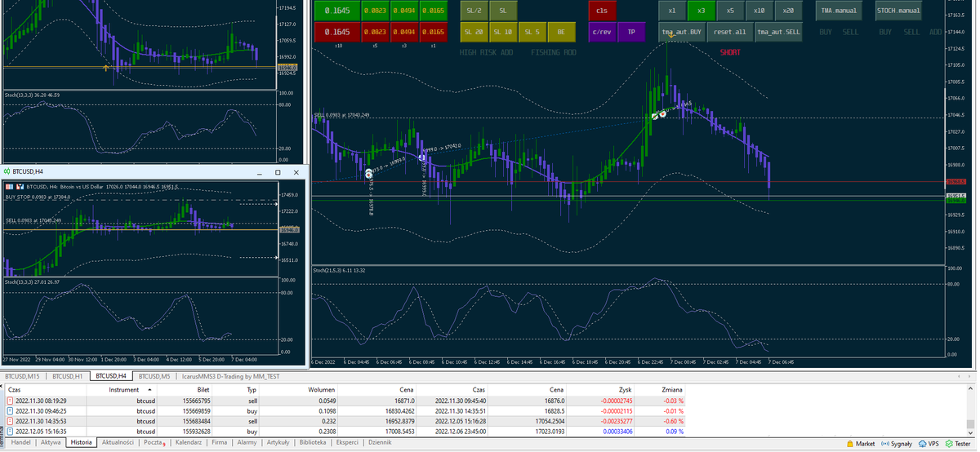Image resolution: width=980 pixels, height=452 pixels.
Task: Click the green 0.0823 buy button
Action: coord(376,11)
